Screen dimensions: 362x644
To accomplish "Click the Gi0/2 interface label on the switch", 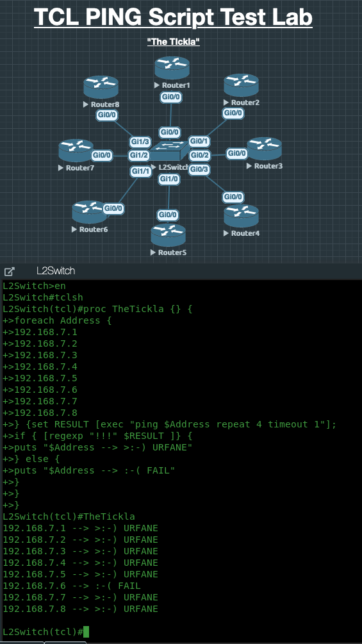I will (x=200, y=155).
